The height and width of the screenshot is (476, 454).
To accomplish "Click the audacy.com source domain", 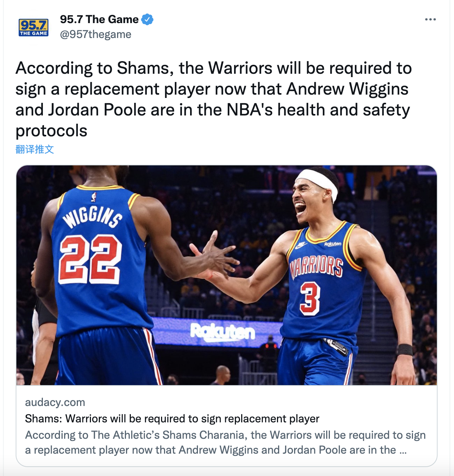I will coord(55,402).
